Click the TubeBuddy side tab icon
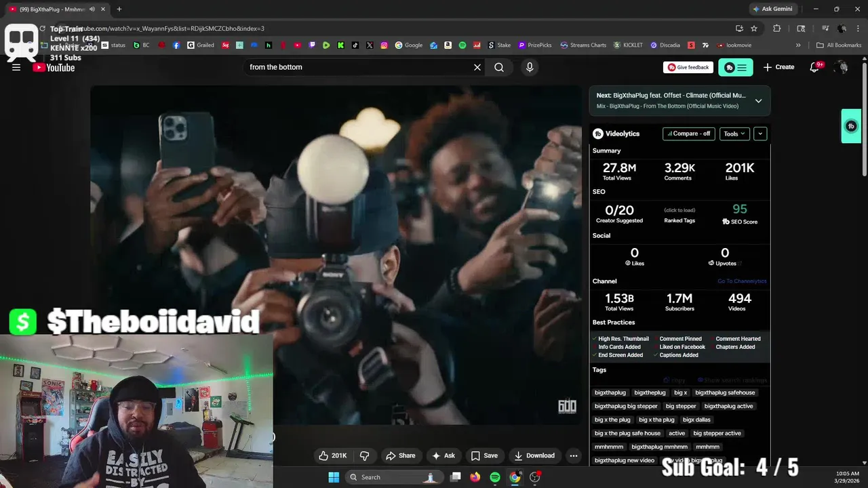 point(851,126)
